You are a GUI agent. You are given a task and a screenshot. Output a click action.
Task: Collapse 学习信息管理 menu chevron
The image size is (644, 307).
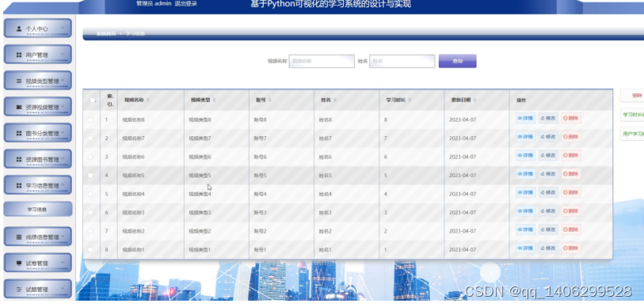63,185
